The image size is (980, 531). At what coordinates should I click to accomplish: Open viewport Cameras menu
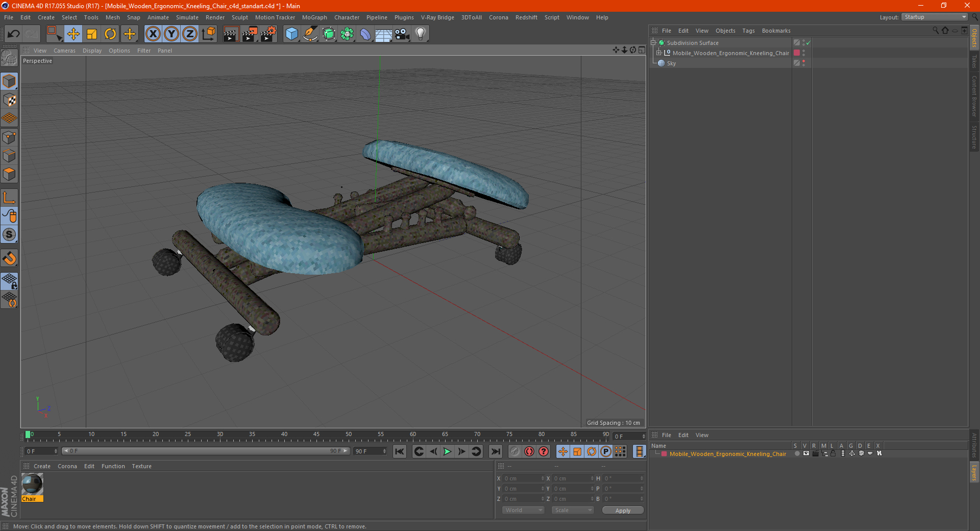point(64,51)
